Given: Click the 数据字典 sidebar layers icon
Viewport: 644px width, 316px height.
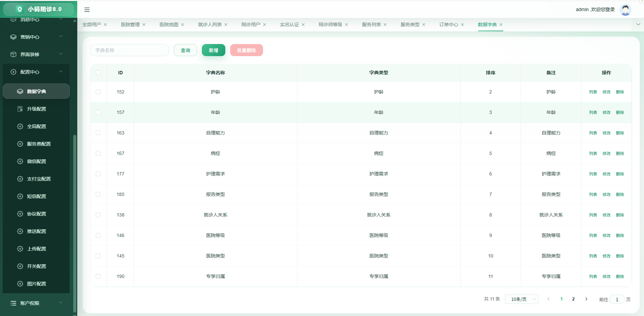Looking at the screenshot, I should click(20, 91).
